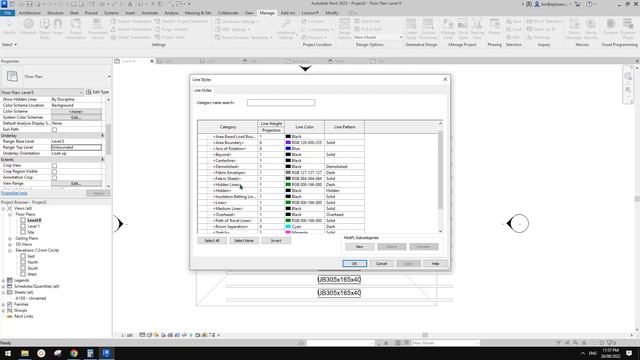Click the Windows Start button
The image size is (640, 360).
click(x=8, y=353)
